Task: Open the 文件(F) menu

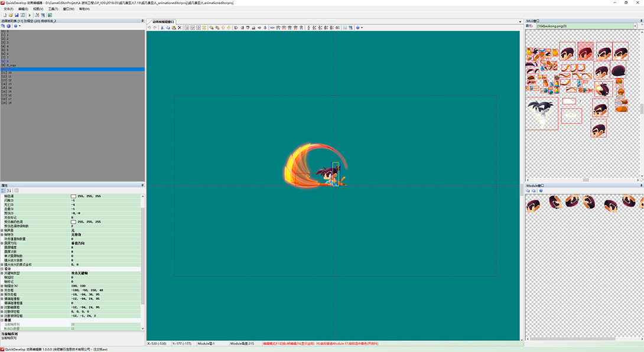Action: (x=8, y=9)
